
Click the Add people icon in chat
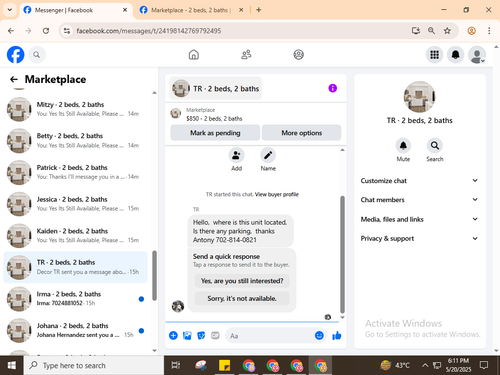click(x=236, y=155)
